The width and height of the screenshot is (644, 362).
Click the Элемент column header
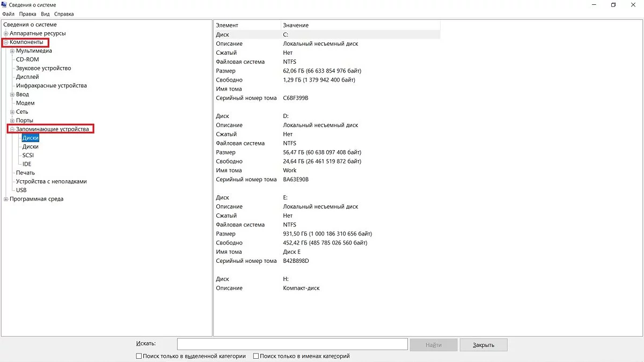(227, 25)
